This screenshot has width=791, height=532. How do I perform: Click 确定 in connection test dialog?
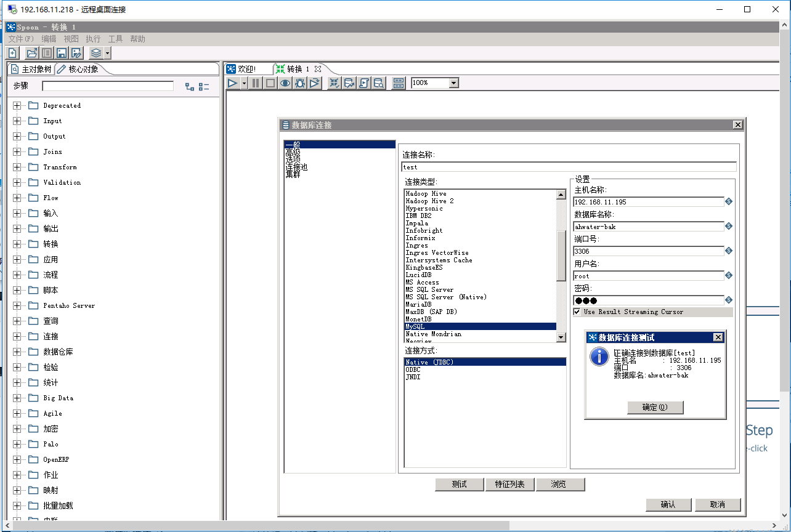pyautogui.click(x=655, y=407)
